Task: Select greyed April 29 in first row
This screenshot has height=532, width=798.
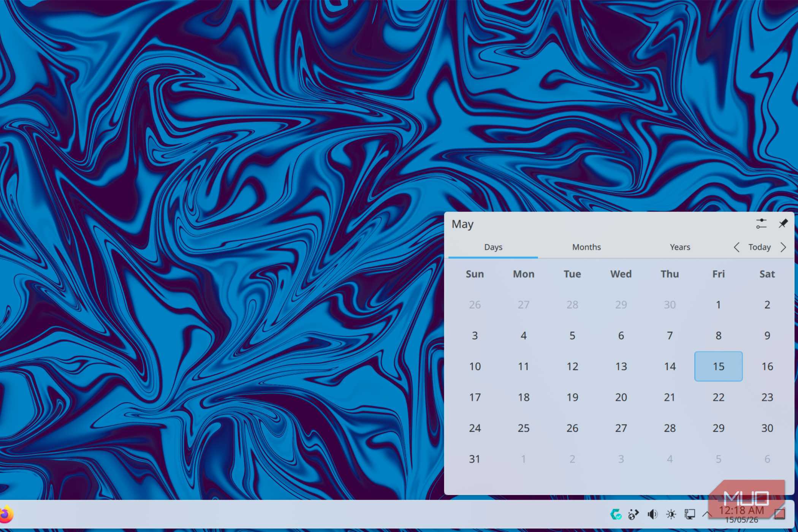Action: [621, 305]
